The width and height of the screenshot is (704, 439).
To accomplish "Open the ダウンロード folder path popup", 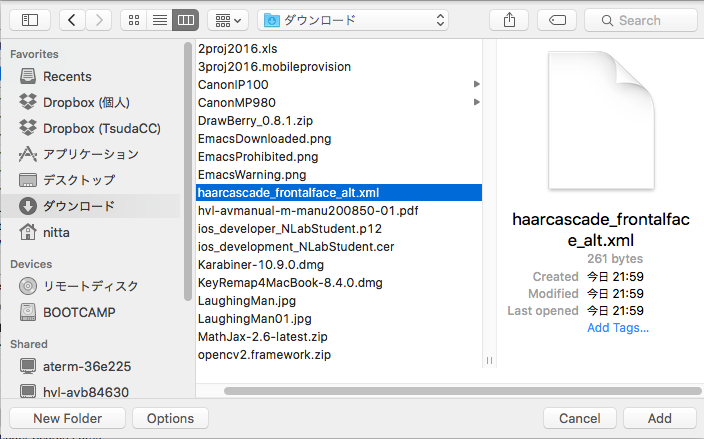I will point(353,20).
